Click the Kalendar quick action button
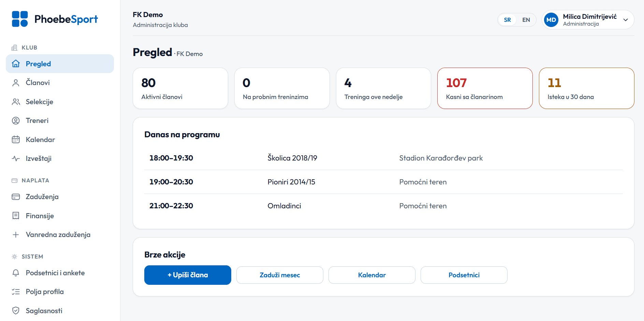This screenshot has height=321, width=644. tap(372, 275)
